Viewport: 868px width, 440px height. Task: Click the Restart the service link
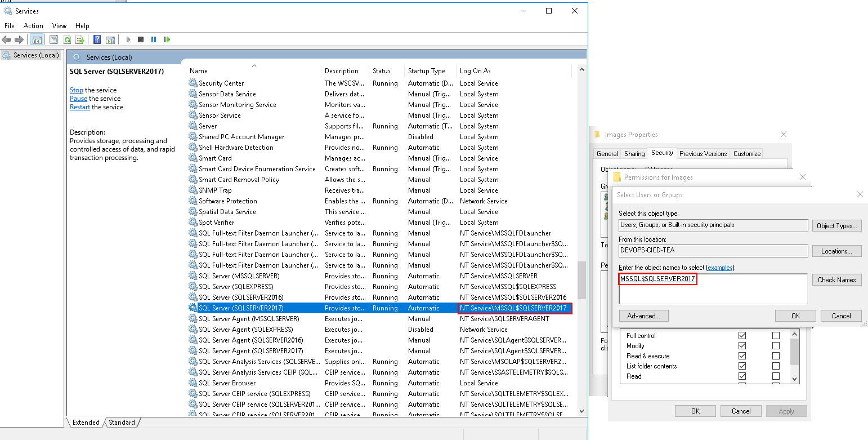click(79, 107)
